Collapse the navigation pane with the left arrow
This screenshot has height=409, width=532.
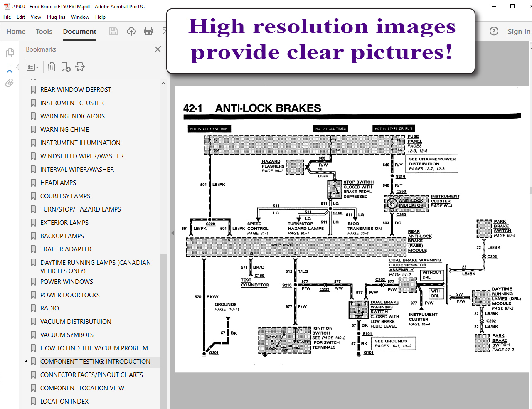[172, 233]
